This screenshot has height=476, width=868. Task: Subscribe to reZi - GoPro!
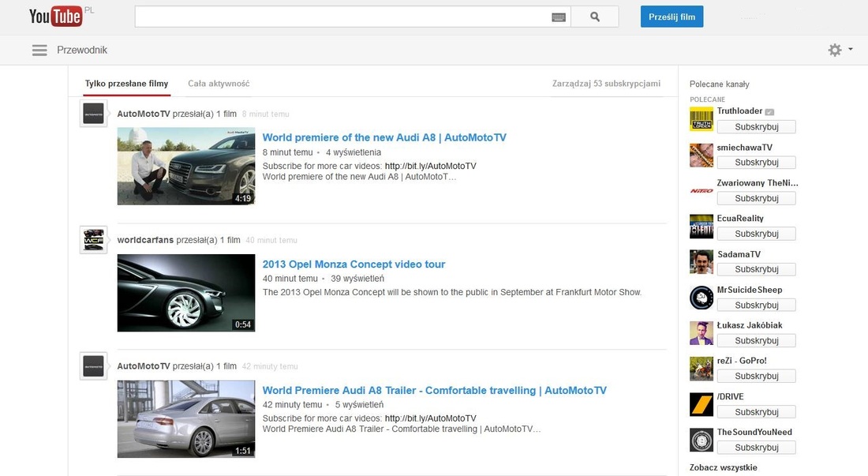757,376
